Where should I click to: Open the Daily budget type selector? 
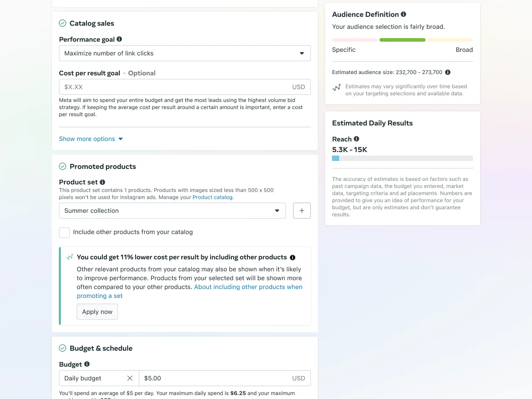(93, 378)
